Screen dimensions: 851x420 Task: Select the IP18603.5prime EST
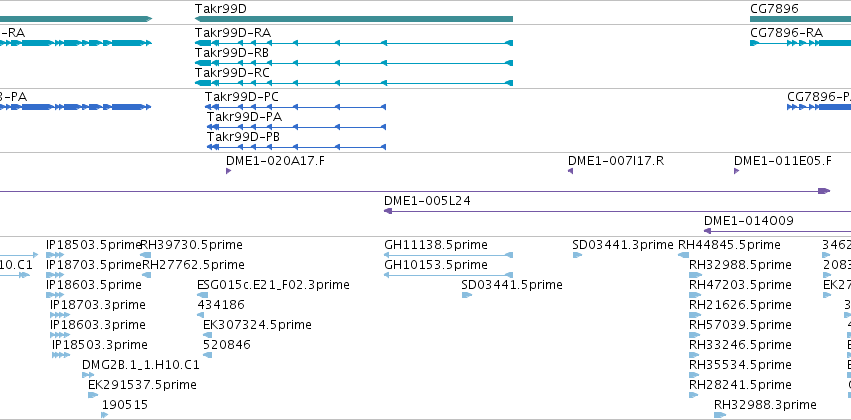pos(55,295)
